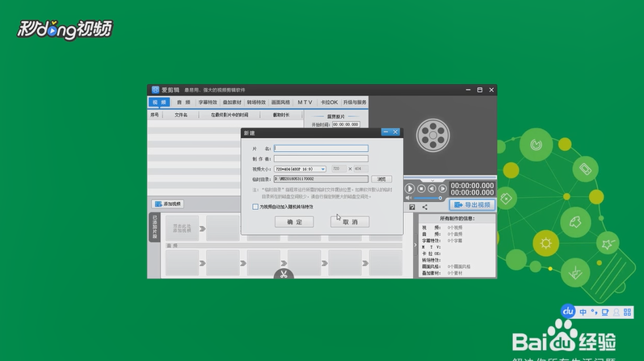Click the film reel icon in the preview
The width and height of the screenshot is (644, 361).
[x=433, y=135]
